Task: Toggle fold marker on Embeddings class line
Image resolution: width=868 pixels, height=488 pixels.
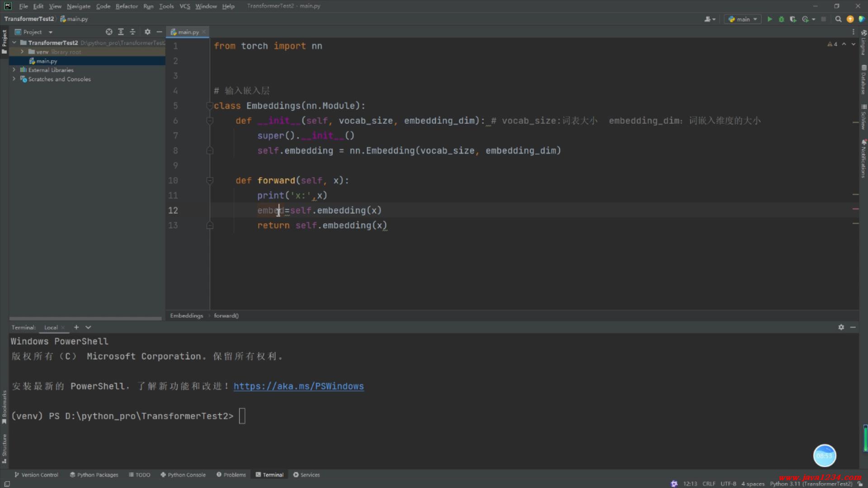Action: tap(210, 106)
